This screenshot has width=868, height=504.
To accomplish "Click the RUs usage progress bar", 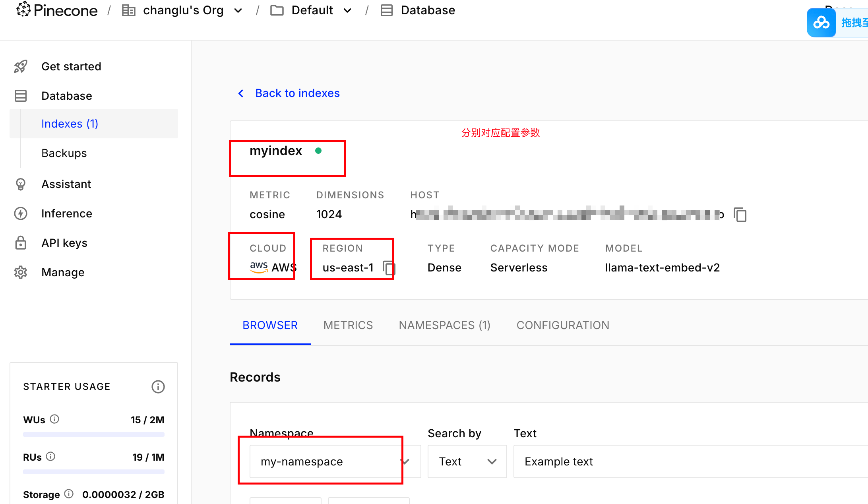I will 94,472.
